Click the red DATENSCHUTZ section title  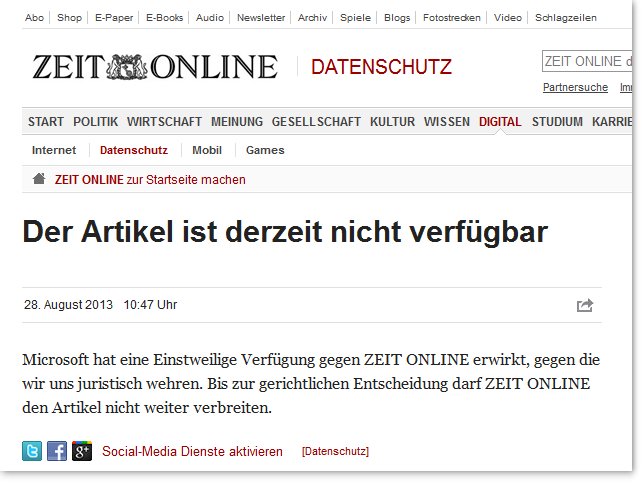point(381,67)
